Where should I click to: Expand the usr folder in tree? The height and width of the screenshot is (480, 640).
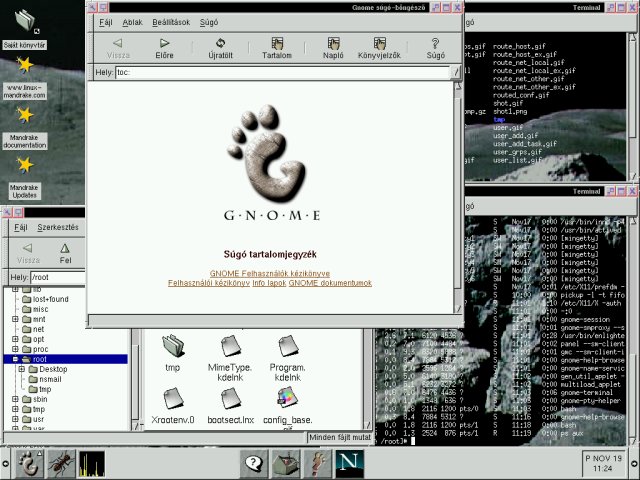pos(15,419)
